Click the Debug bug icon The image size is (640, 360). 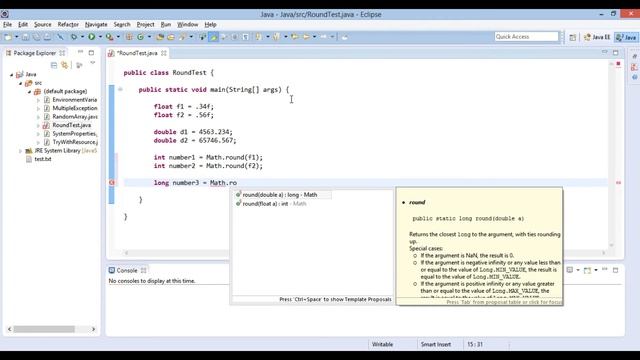point(74,37)
